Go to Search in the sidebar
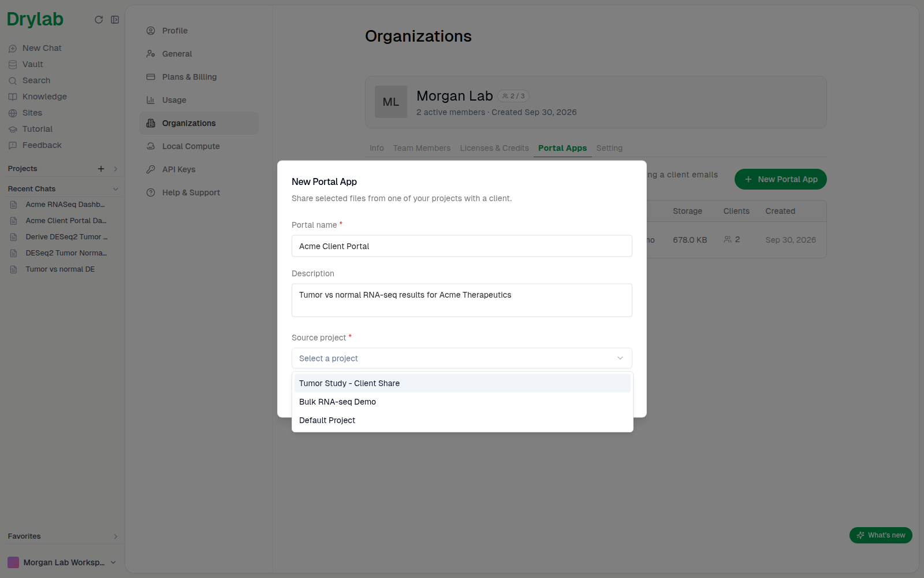The height and width of the screenshot is (578, 924). click(x=36, y=80)
